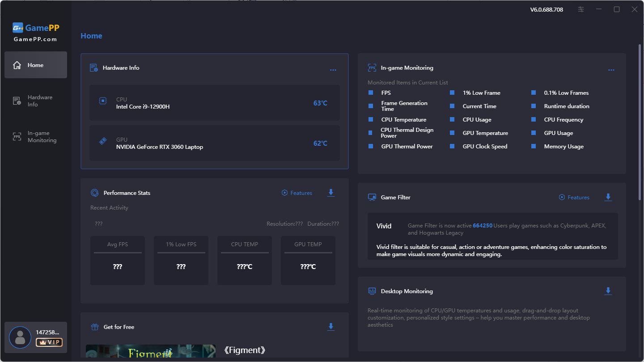
Task: Click the Game Filter header icon
Action: click(372, 198)
